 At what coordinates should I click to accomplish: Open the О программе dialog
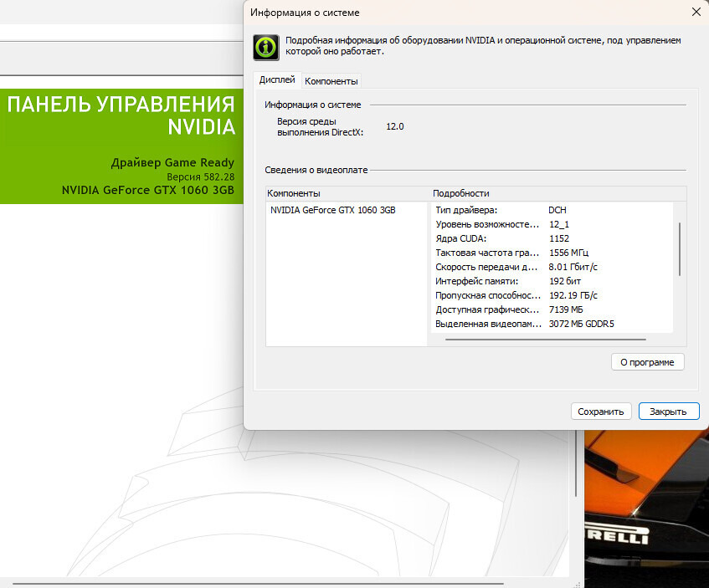click(x=648, y=362)
